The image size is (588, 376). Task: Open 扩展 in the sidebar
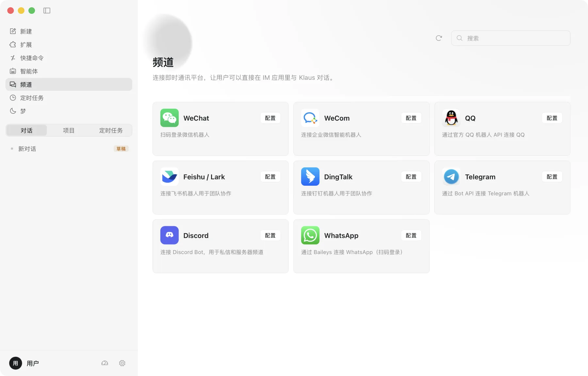(x=69, y=44)
